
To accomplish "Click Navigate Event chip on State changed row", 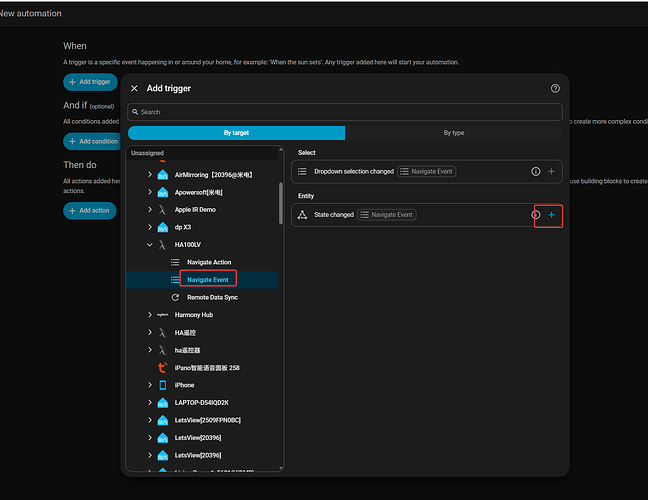I will [387, 215].
